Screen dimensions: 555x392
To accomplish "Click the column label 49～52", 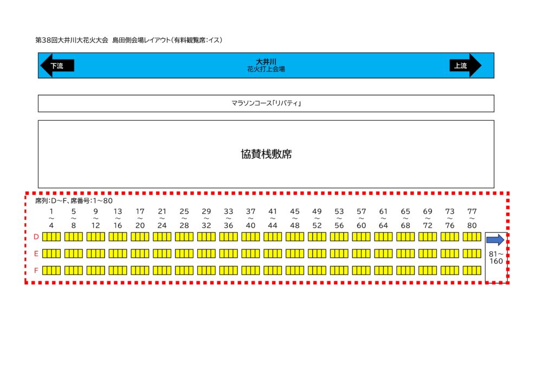I will pos(317,218).
